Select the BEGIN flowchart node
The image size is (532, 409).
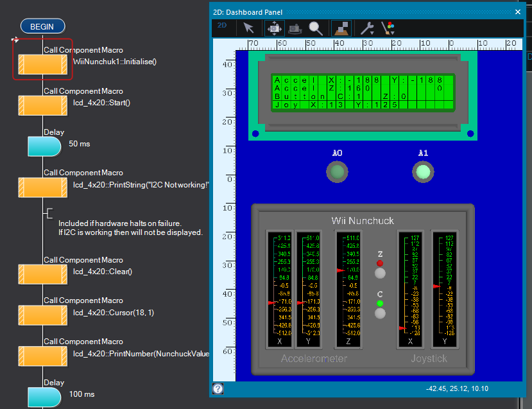(42, 26)
